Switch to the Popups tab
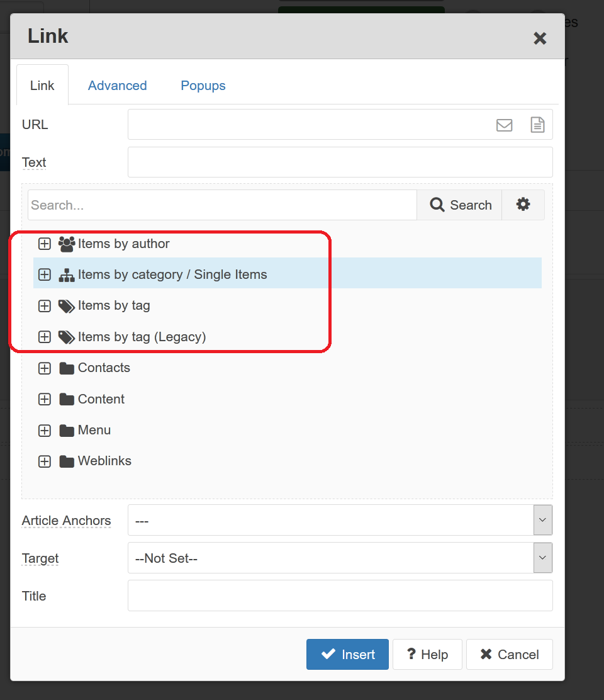This screenshot has height=700, width=604. pos(203,86)
